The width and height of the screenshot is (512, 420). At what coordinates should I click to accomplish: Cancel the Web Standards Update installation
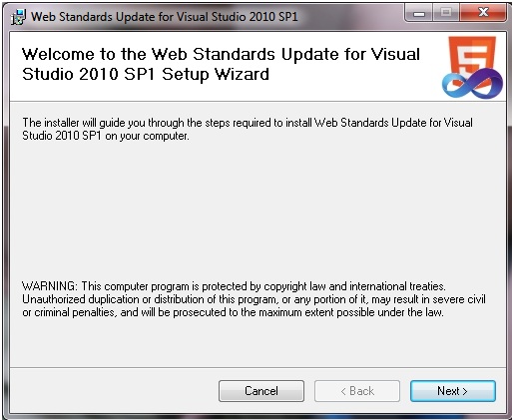click(261, 391)
